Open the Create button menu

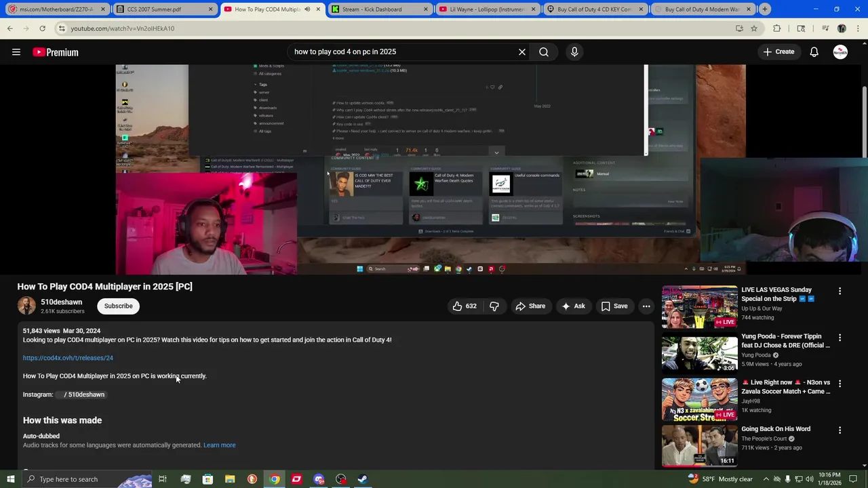(778, 52)
